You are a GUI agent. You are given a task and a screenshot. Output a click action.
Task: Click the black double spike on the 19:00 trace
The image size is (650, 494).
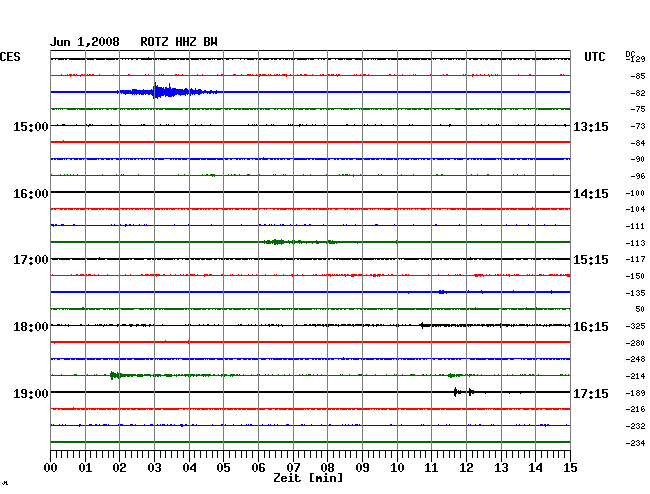pyautogui.click(x=464, y=392)
